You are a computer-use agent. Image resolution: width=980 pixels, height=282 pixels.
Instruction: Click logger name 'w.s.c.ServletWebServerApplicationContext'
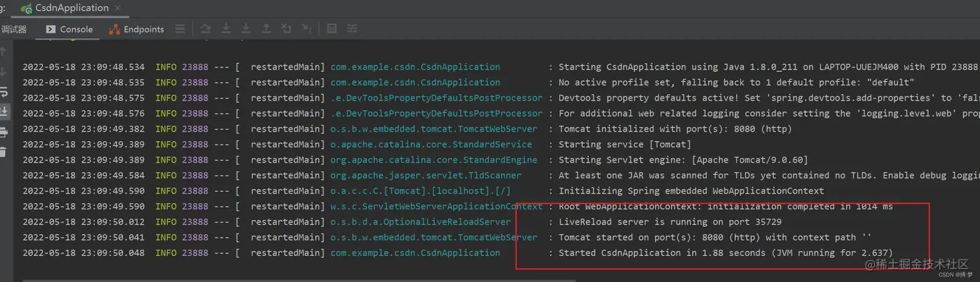436,206
